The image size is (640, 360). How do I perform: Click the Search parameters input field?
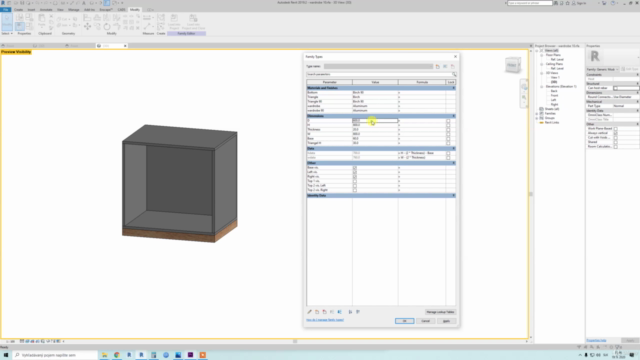[x=379, y=74]
